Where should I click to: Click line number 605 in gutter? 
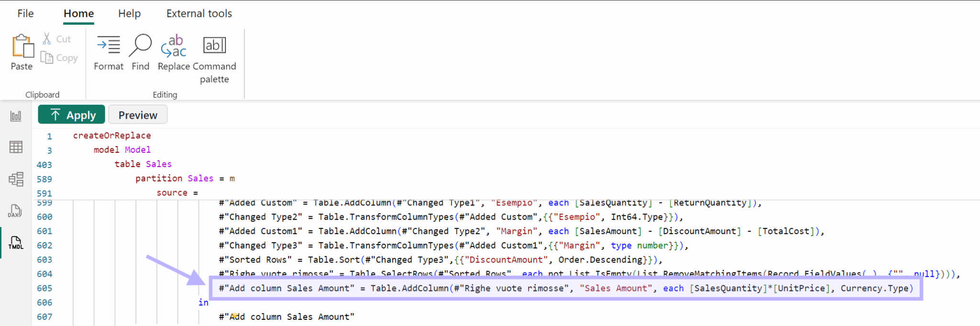coord(45,289)
